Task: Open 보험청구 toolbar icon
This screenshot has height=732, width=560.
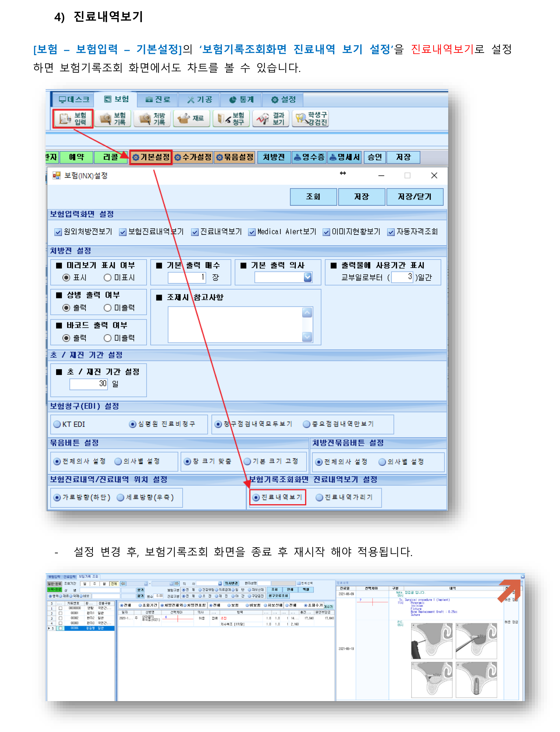Action: 231,119
